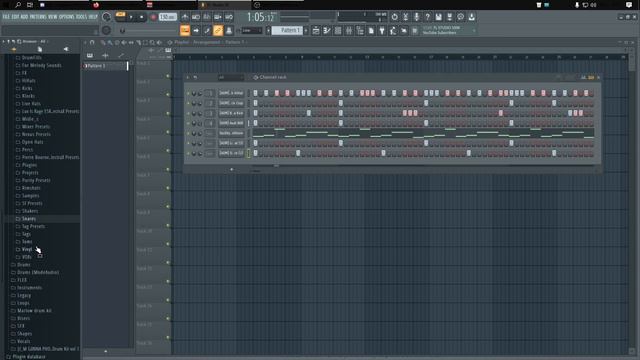Open the OPTIONS menu

pos(67,17)
